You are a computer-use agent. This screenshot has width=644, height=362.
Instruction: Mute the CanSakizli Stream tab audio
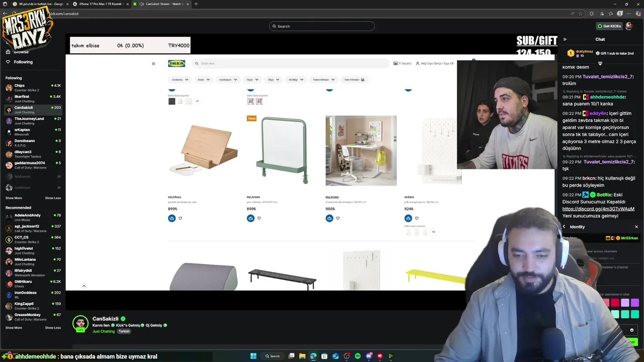point(141,4)
